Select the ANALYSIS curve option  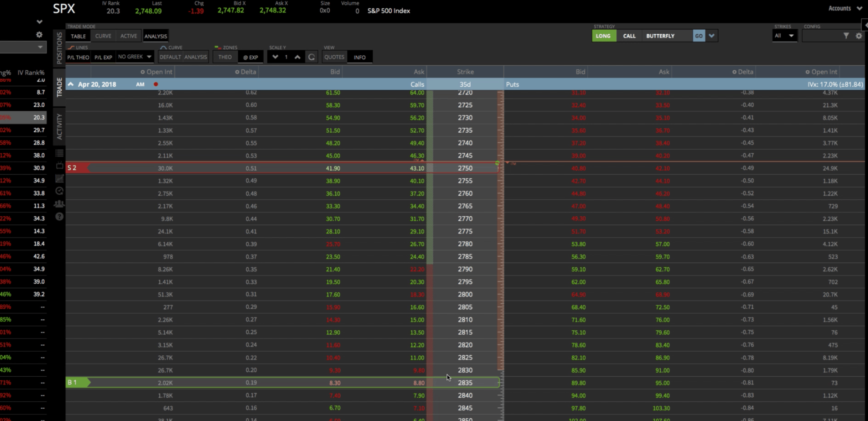click(x=196, y=57)
